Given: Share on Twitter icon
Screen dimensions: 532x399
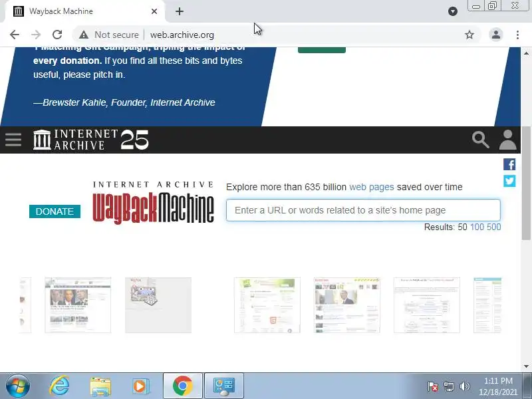Looking at the screenshot, I should 509,181.
